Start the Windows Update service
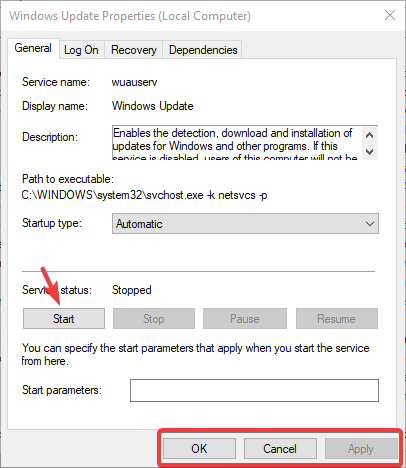The image size is (406, 468). [64, 319]
